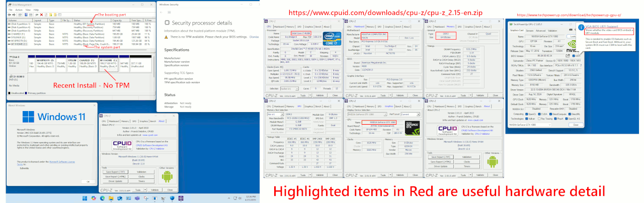Toggle PhysX checkbox in GPU-Z
This screenshot has height=203, width=644.
coord(555,119)
